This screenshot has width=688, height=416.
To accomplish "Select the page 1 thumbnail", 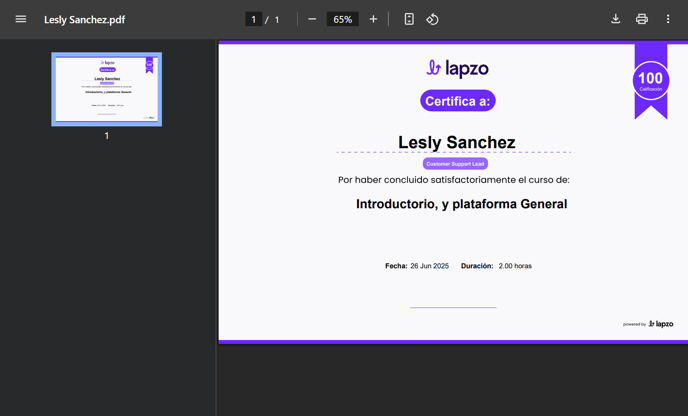I will point(107,90).
